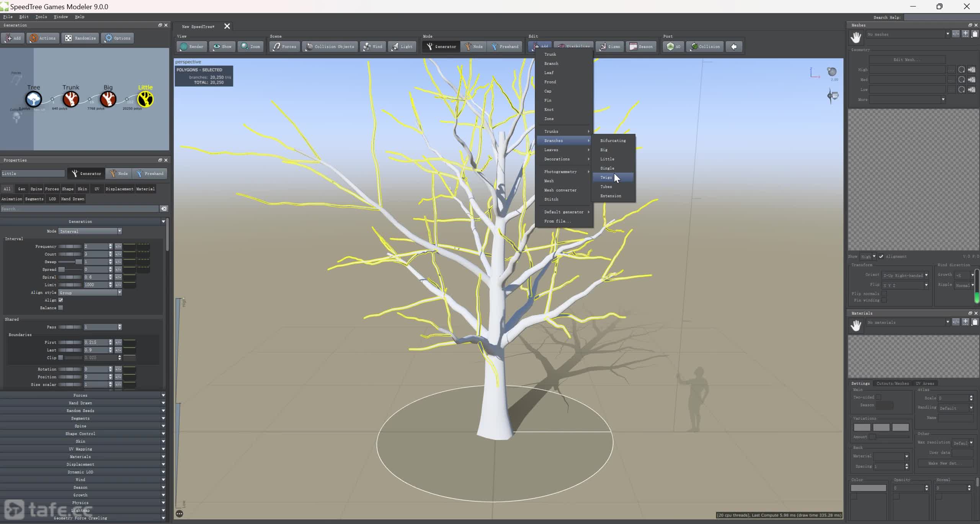Switch to Node mode in toolbar
This screenshot has width=980, height=524.
click(474, 47)
